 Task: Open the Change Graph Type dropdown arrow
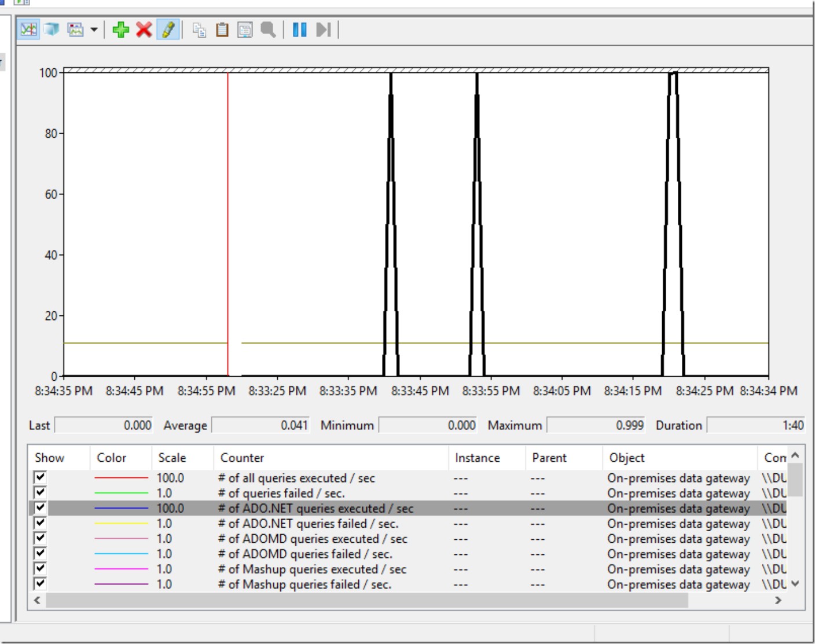click(94, 30)
